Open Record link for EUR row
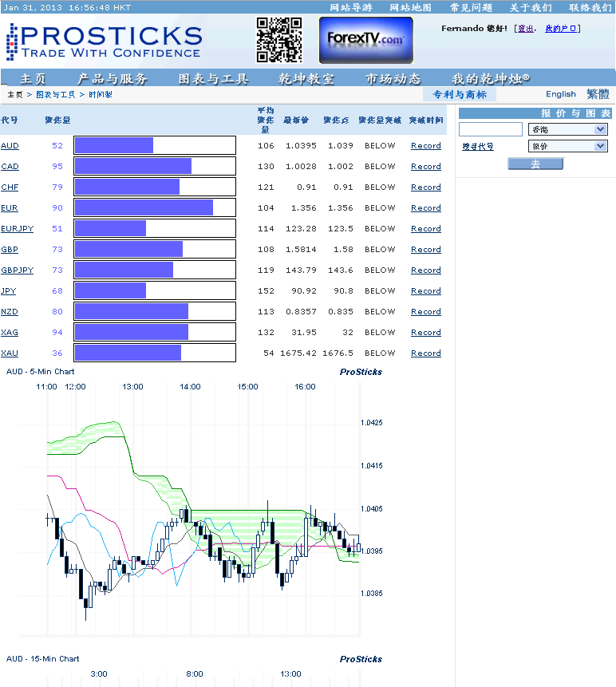Viewport: 616px width, 687px height. coord(425,208)
